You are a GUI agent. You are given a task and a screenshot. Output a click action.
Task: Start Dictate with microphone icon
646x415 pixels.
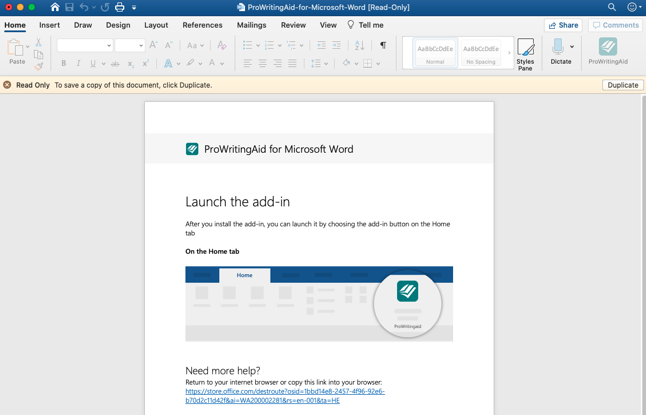tap(558, 46)
